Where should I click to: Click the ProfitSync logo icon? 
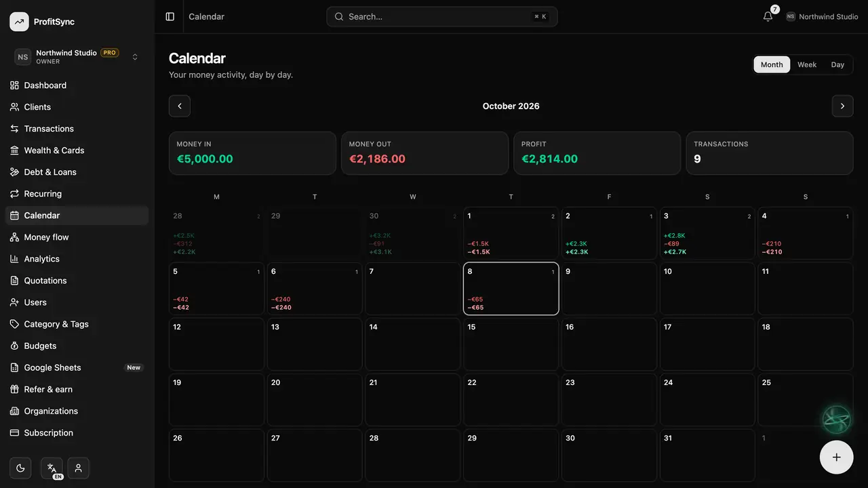coord(19,22)
